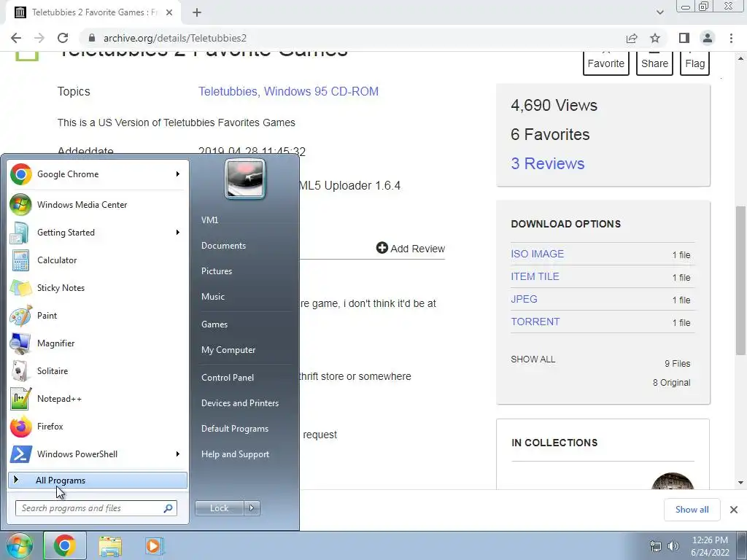This screenshot has width=747, height=560.
Task: Open Pictures from Start menu
Action: tap(216, 271)
